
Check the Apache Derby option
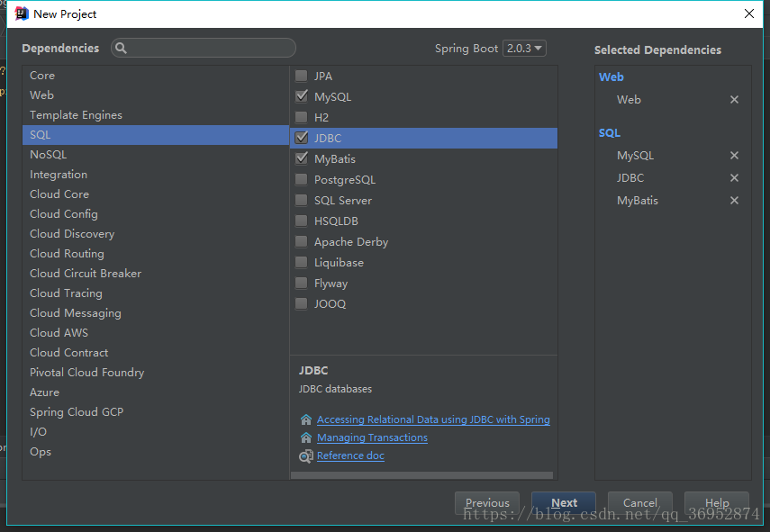(x=301, y=241)
